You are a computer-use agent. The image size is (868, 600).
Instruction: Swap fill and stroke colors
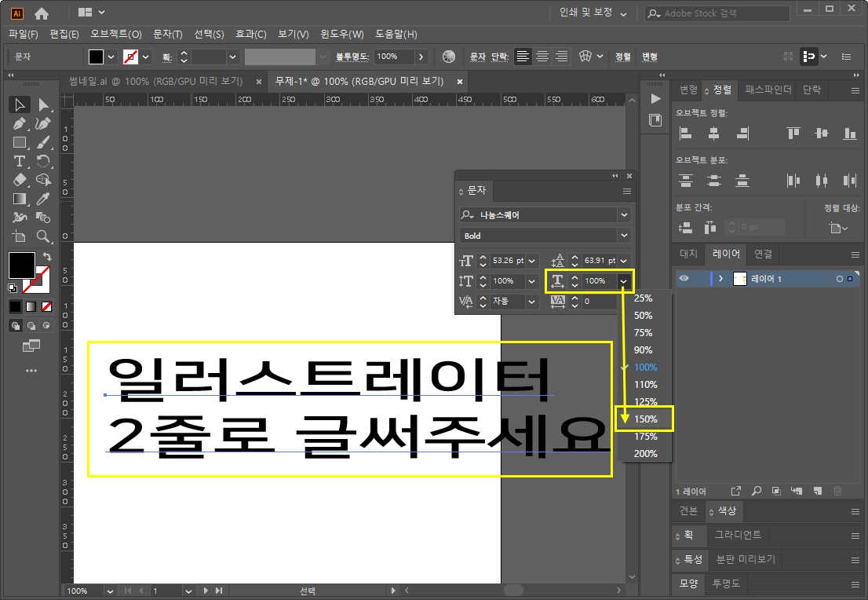47,257
